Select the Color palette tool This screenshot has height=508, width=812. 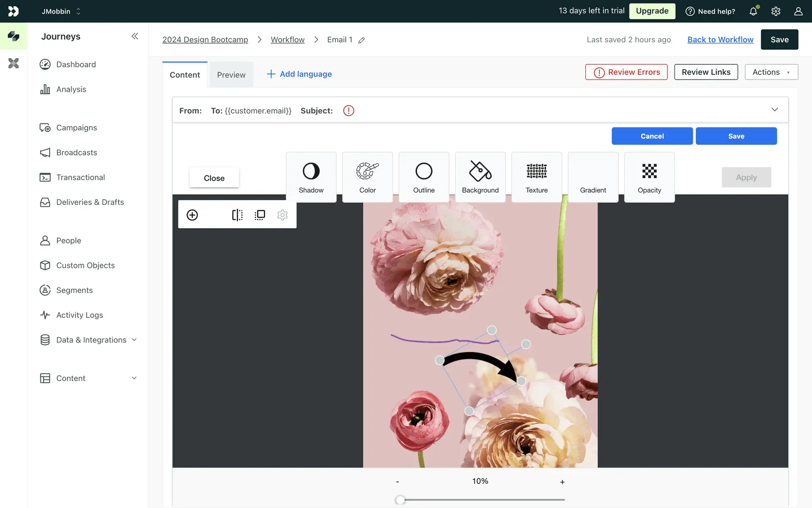pyautogui.click(x=367, y=177)
